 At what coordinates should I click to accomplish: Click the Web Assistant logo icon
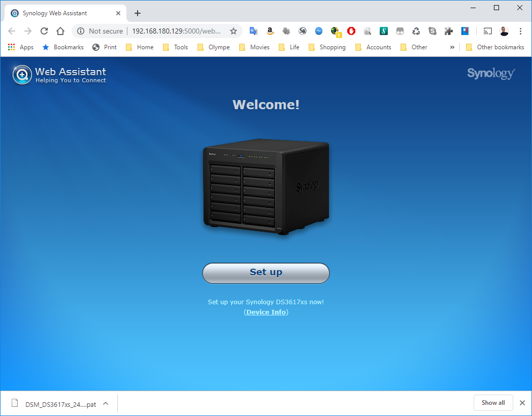point(22,75)
